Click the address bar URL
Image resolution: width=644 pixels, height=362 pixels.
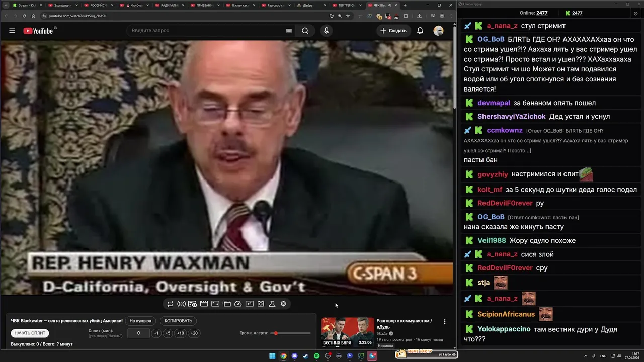(x=77, y=16)
